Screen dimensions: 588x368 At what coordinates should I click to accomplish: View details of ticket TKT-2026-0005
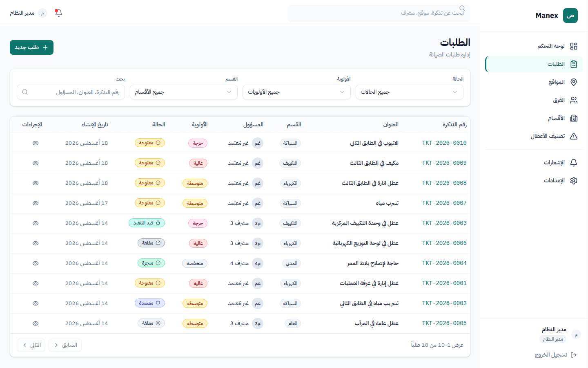tap(36, 323)
